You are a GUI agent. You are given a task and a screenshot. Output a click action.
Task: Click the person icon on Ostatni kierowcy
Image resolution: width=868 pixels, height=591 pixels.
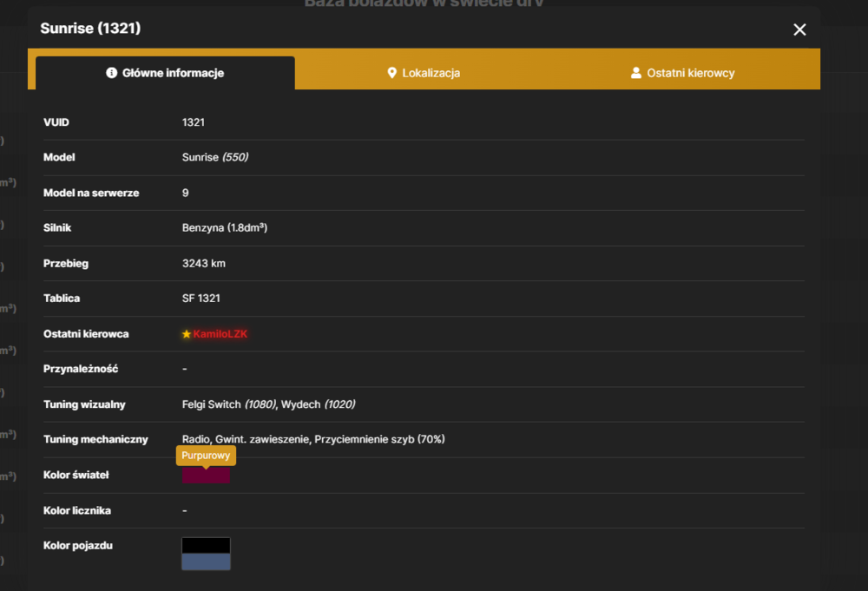636,73
